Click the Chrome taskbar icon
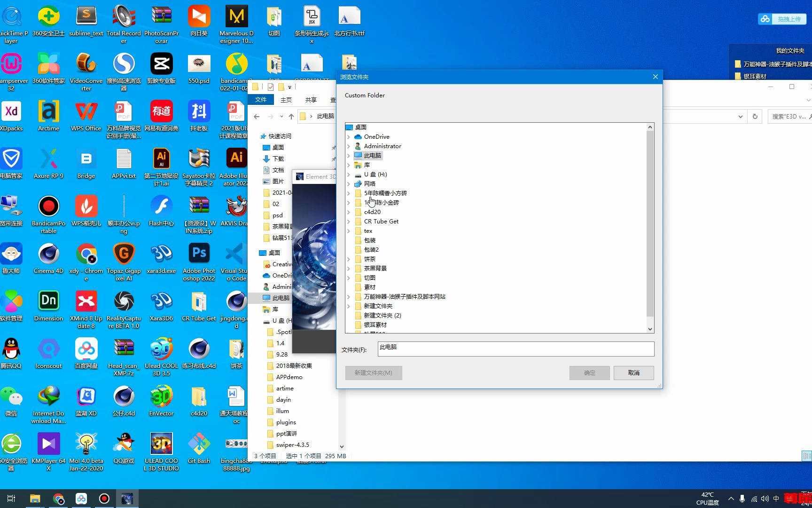This screenshot has height=508, width=812. pos(58,499)
